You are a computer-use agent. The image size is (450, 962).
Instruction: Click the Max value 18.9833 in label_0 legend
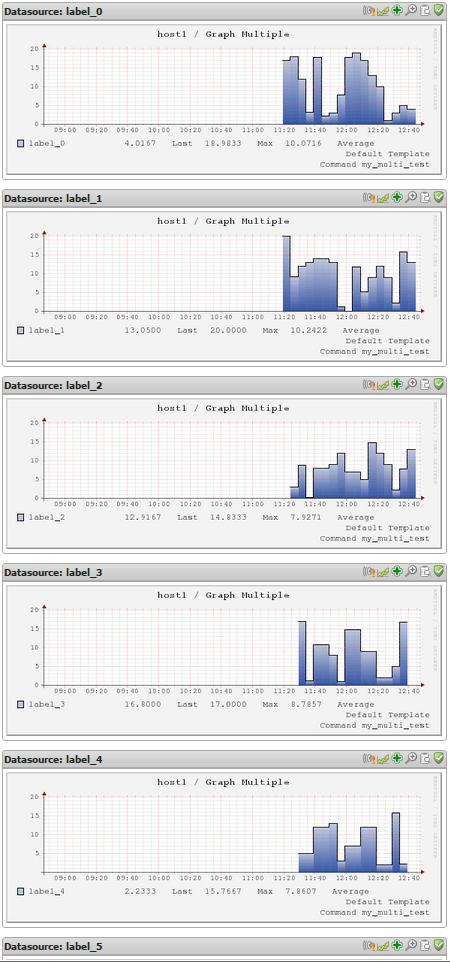(x=223, y=143)
